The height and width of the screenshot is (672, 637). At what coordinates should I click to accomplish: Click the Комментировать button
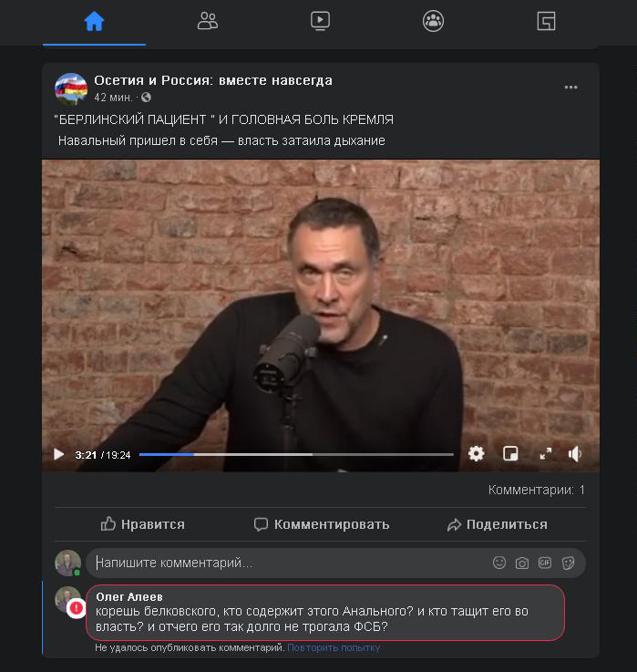coord(322,524)
